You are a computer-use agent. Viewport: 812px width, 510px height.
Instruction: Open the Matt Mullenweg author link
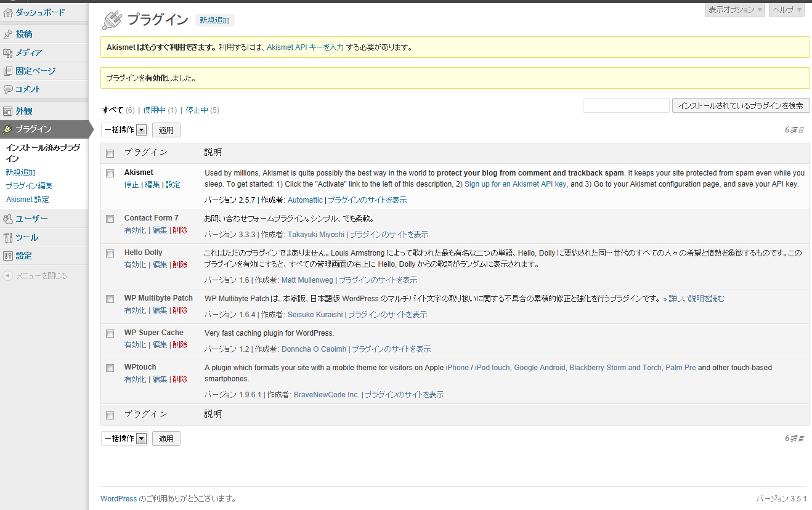pos(307,280)
